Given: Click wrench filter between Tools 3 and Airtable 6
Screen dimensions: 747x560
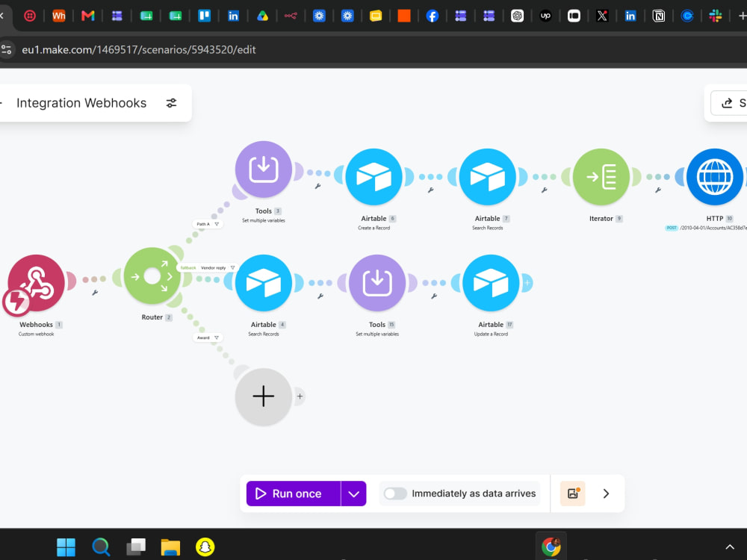Looking at the screenshot, I should point(317,186).
